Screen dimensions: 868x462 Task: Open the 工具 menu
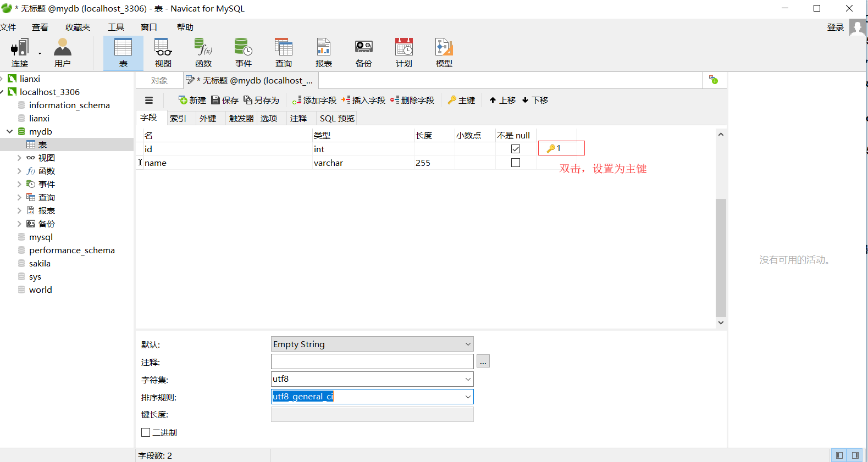(x=116, y=27)
